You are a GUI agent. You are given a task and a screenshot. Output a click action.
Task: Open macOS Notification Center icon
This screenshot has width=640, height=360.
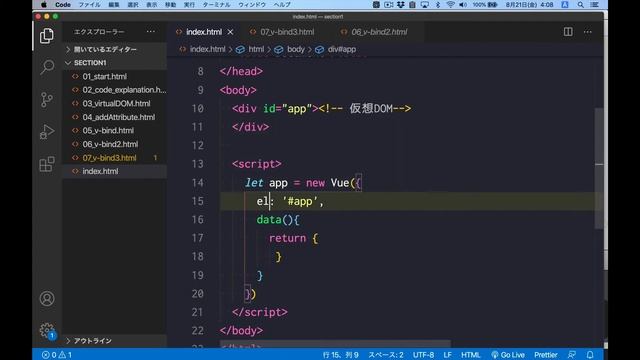point(595,5)
